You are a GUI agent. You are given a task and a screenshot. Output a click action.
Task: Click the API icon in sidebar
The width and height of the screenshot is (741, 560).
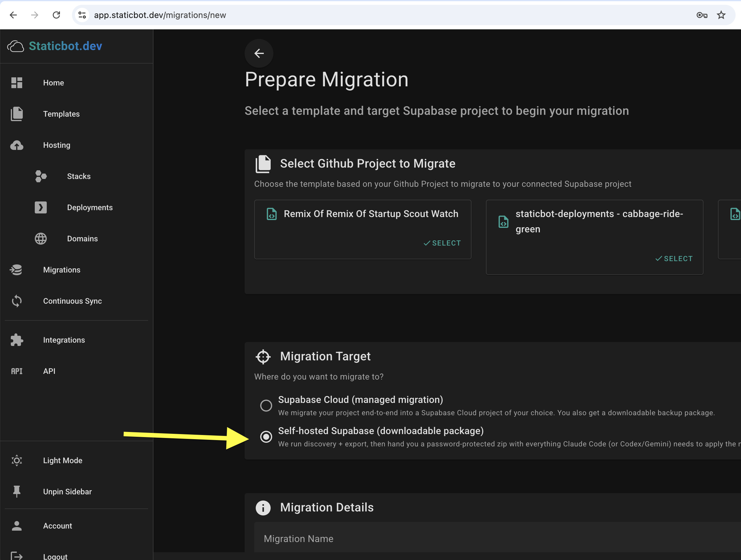pyautogui.click(x=16, y=371)
